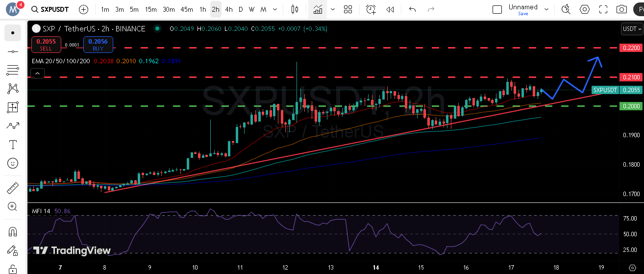Screen dimensions: 644x274
Task: Select the dot cursor tool
Action: [13, 33]
